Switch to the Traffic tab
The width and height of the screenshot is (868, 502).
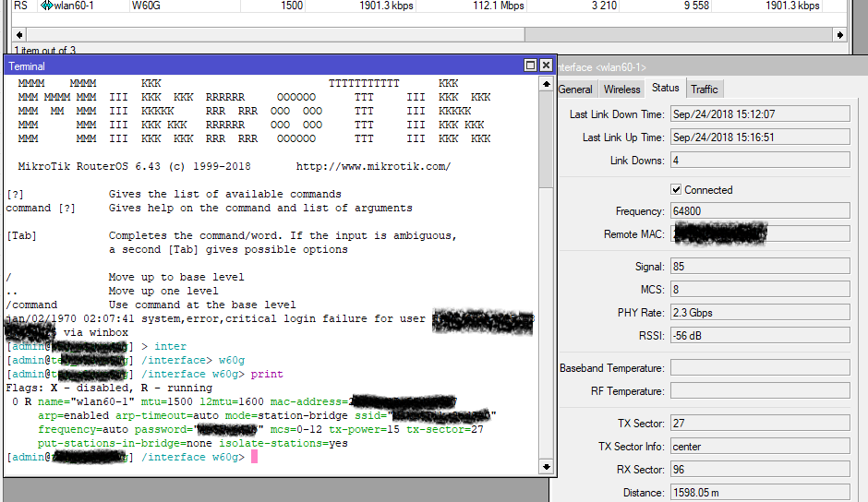(x=705, y=90)
